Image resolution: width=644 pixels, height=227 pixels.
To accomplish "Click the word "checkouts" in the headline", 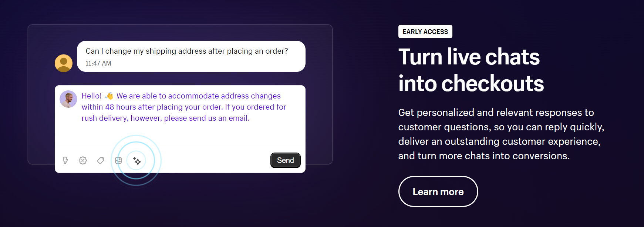I will pos(492,84).
